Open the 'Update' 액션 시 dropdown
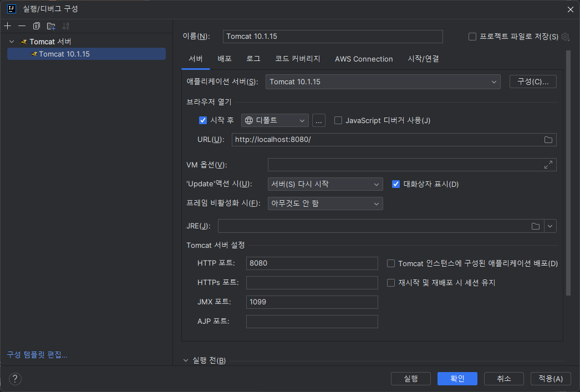The height and width of the screenshot is (392, 580). coord(325,184)
